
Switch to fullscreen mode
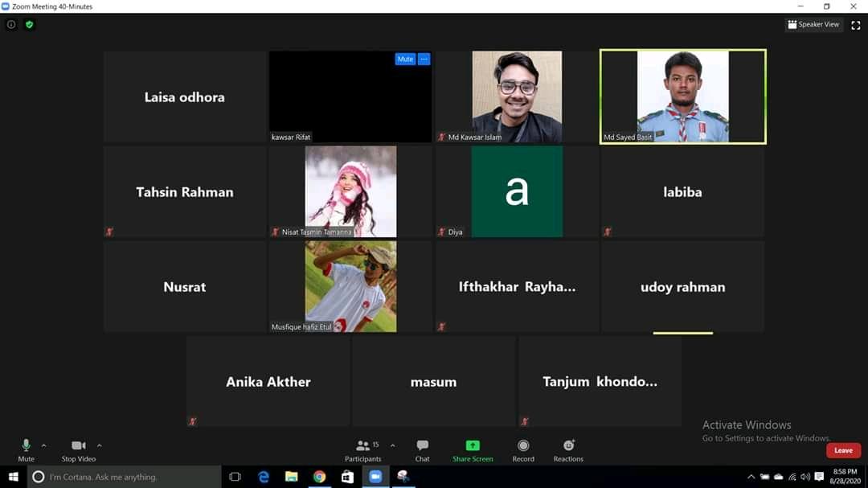tap(855, 24)
